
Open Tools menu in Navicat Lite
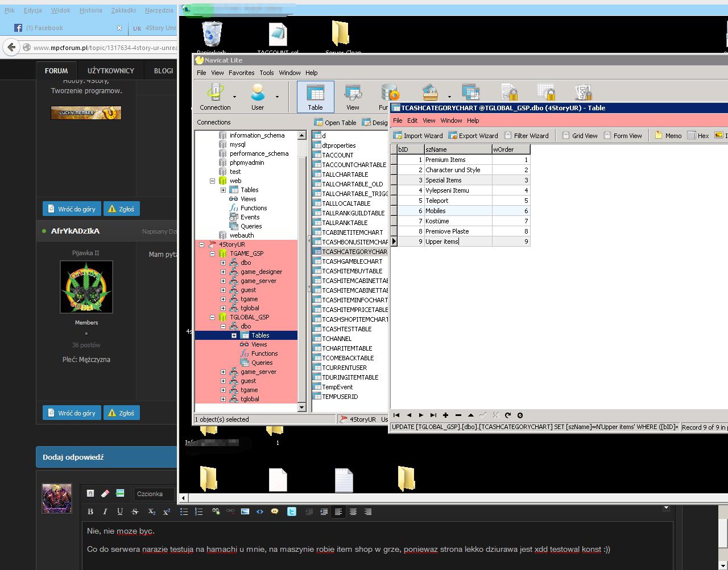tap(267, 73)
